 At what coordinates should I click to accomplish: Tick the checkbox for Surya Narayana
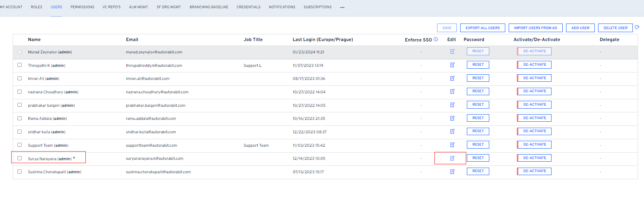[20, 158]
